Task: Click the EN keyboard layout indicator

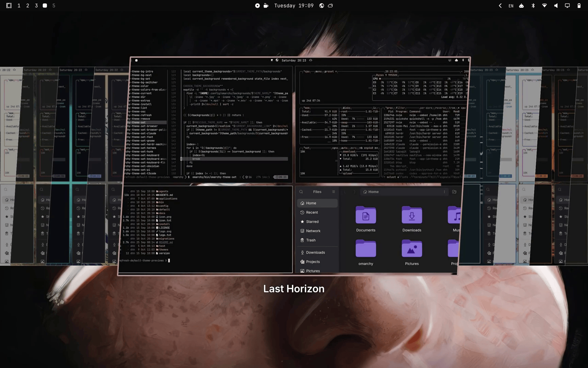Action: (x=511, y=6)
